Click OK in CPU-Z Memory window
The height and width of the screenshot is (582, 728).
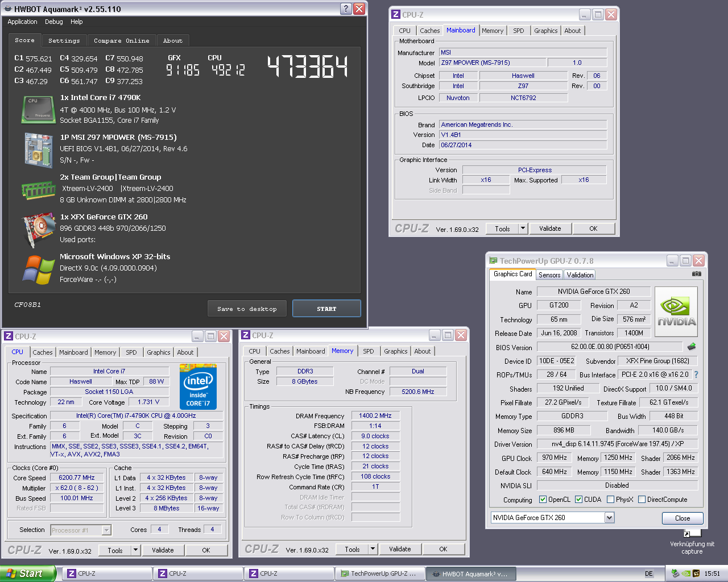click(443, 549)
